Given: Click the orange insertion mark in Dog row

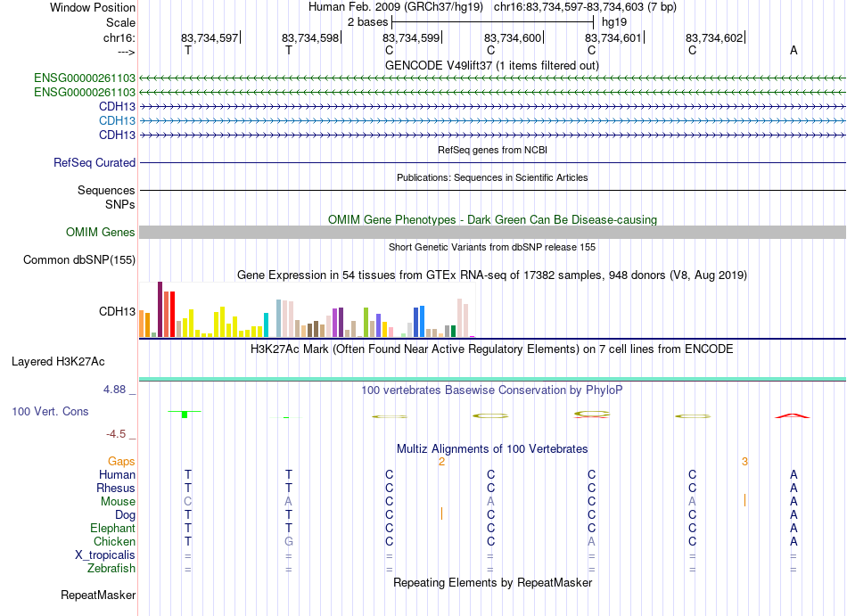Looking at the screenshot, I should click(x=441, y=513).
